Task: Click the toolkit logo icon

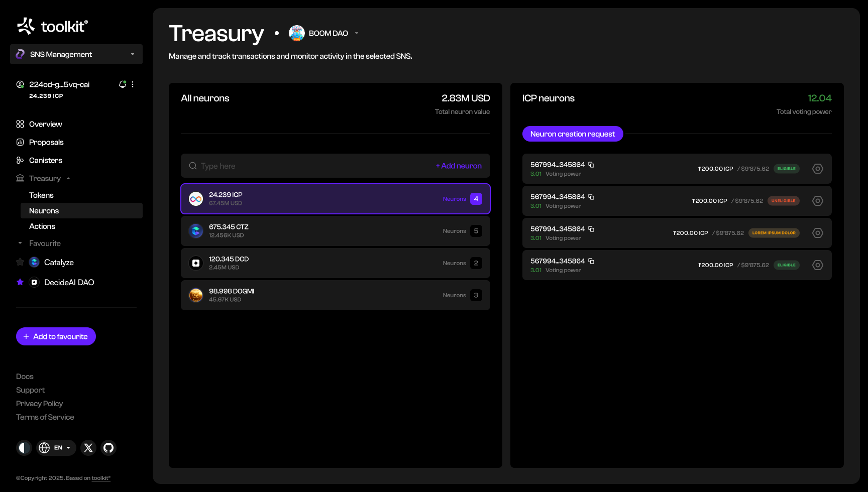Action: coord(26,26)
